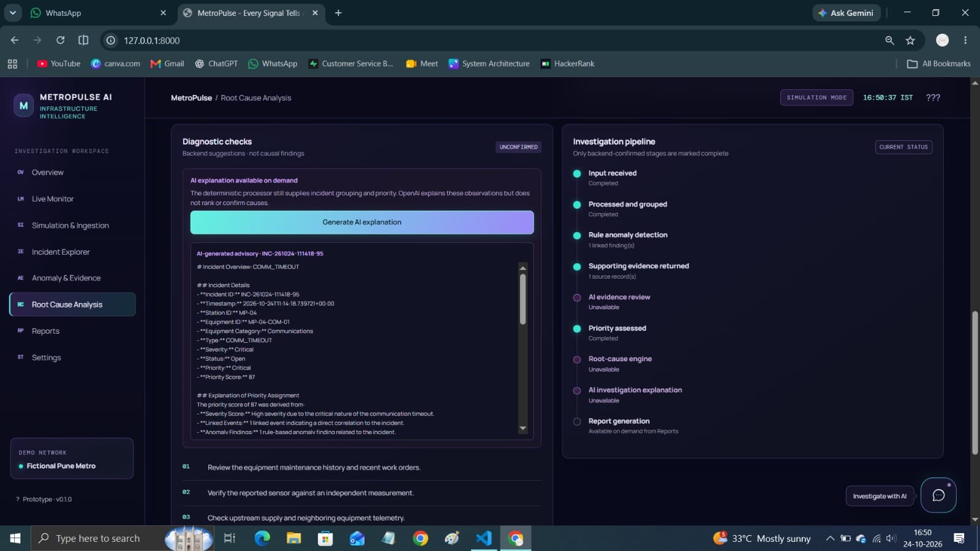
Task: Click Generate AI explanation button
Action: point(362,222)
